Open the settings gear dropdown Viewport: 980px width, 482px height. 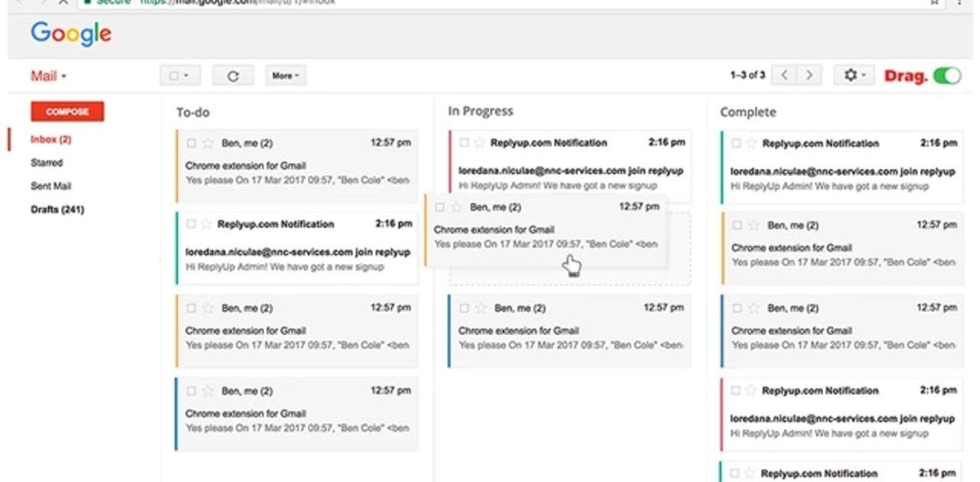point(854,75)
